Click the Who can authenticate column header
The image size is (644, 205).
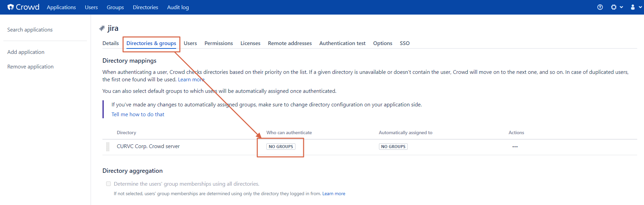pos(289,132)
